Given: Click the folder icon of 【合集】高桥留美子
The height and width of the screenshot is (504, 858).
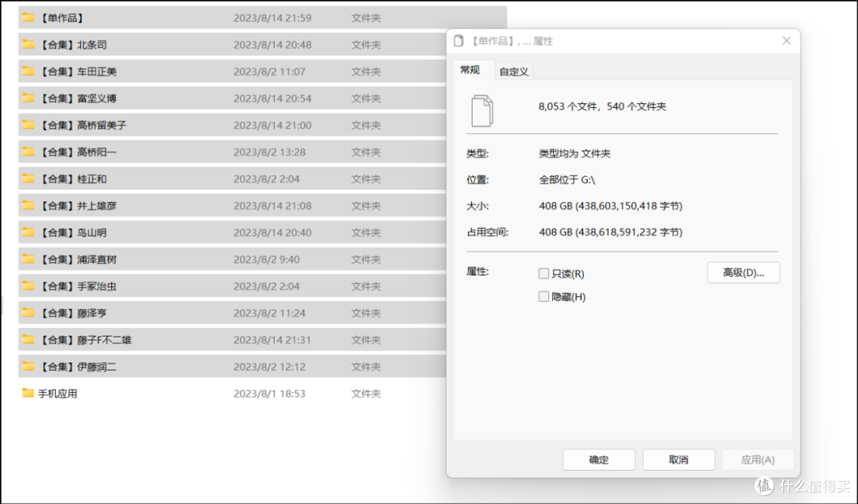Looking at the screenshot, I should point(28,125).
